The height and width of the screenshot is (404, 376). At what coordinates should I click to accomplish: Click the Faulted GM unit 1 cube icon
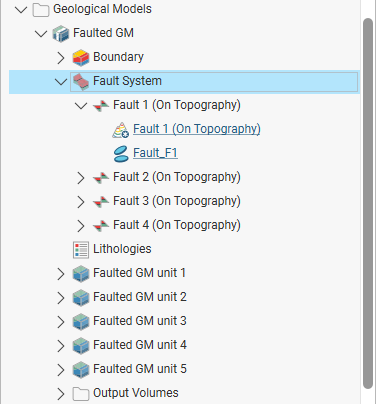coord(81,274)
